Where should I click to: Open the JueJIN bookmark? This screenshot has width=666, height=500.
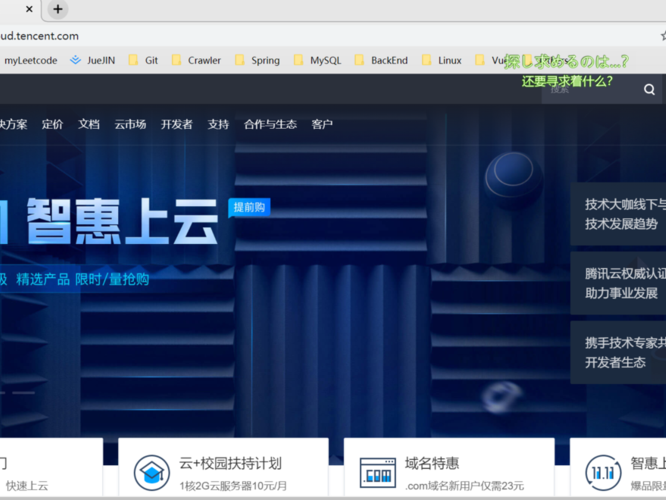coord(93,60)
